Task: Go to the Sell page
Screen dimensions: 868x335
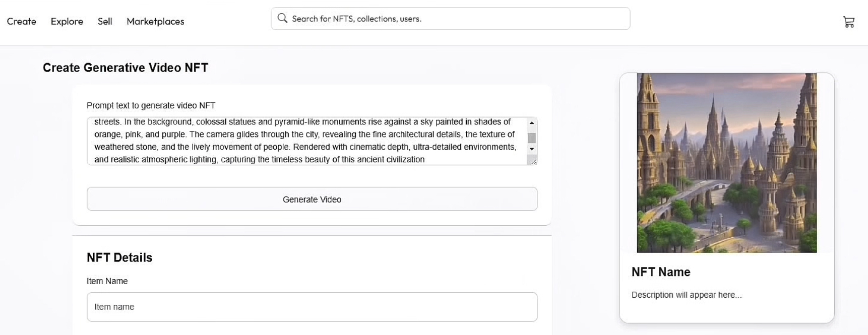Action: point(105,21)
